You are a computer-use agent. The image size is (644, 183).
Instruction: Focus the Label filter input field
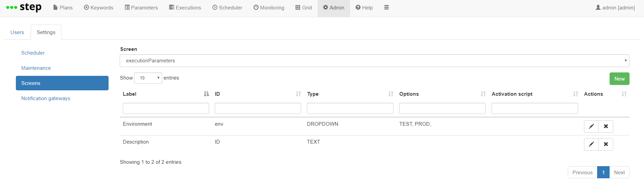(166, 109)
